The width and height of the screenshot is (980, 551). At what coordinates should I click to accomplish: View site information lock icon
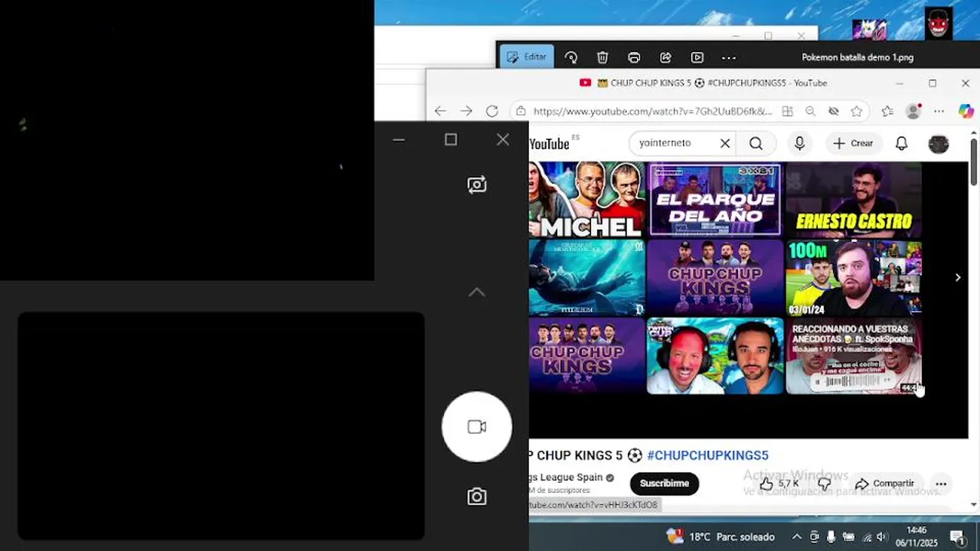point(521,111)
